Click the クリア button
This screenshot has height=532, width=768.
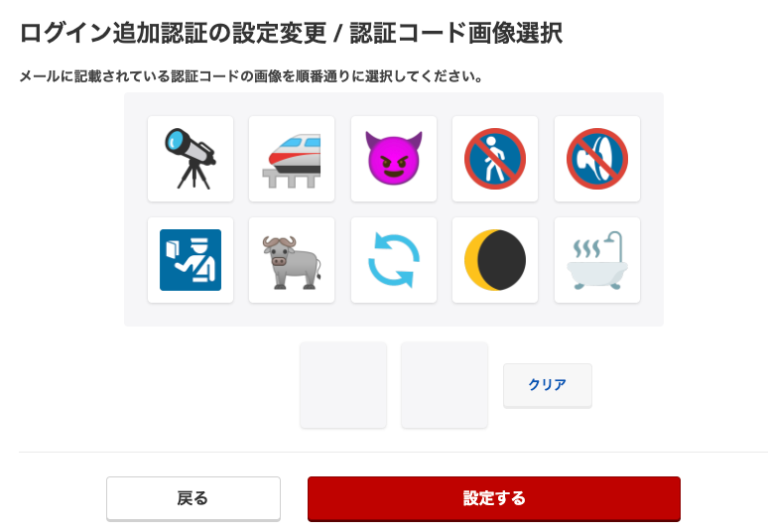click(548, 385)
